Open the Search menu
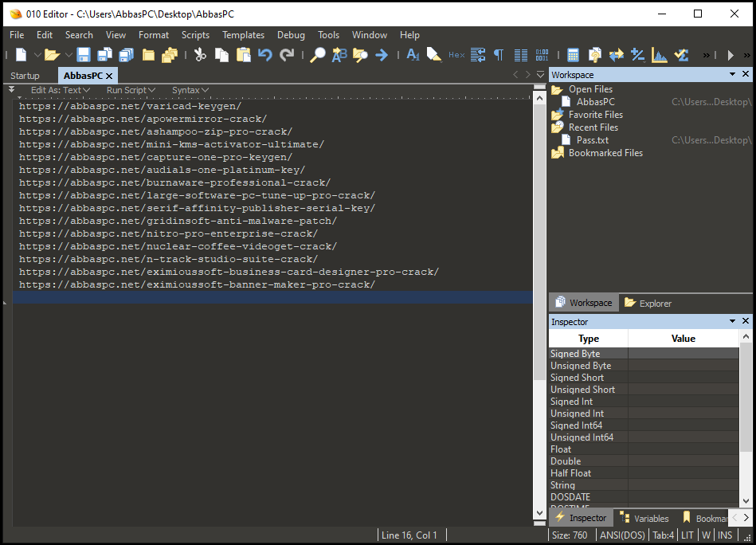Screen dimensions: 756x545 point(79,35)
